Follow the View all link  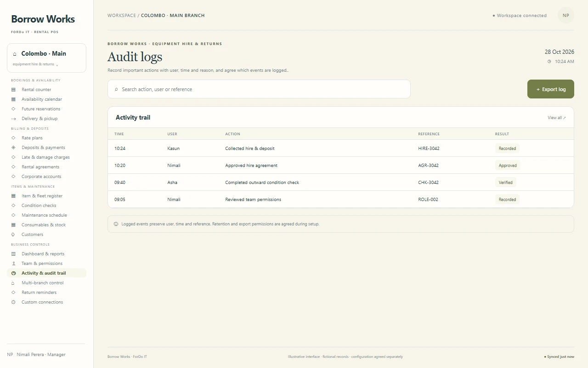point(557,118)
